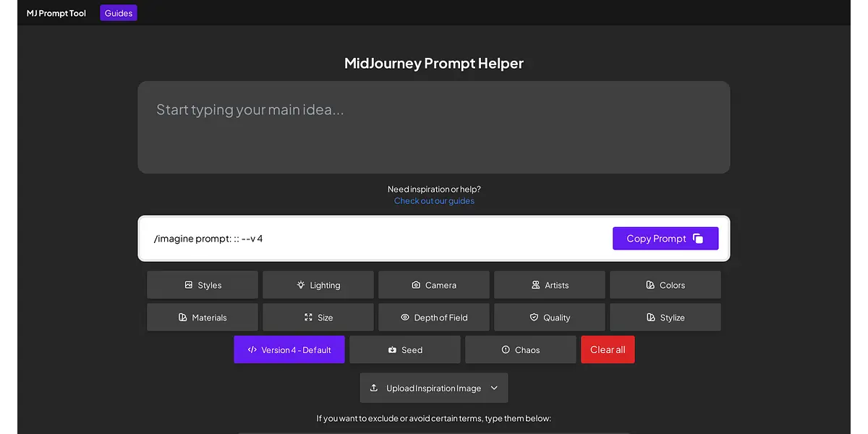Click the expand-arrows icon for Size
Screen dimensions: 868x434
(x=308, y=318)
